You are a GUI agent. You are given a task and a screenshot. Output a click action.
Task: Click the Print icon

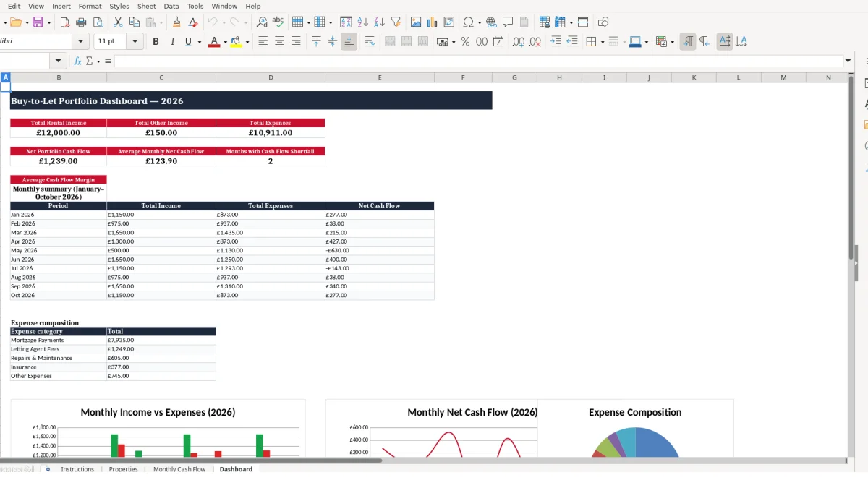pos(82,22)
